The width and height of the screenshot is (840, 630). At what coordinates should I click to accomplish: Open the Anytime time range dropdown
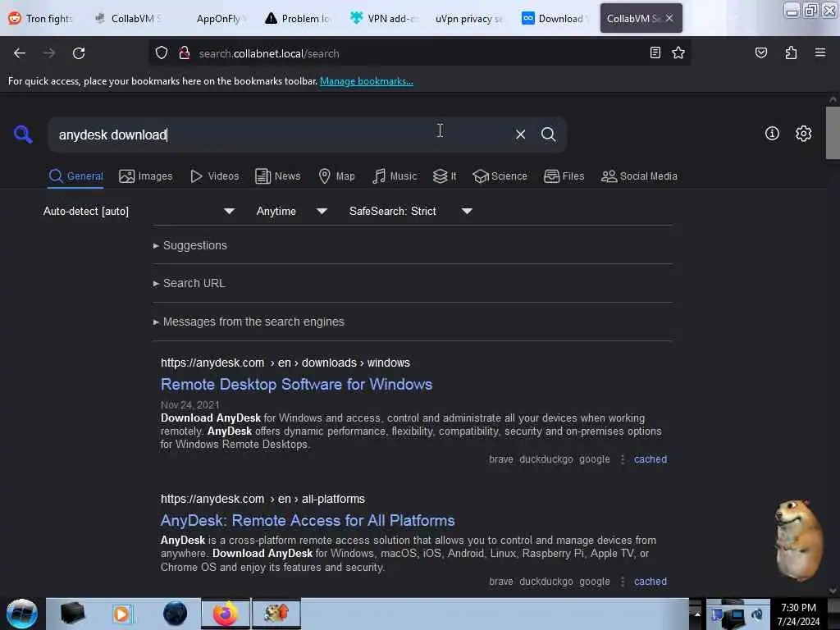tap(291, 211)
